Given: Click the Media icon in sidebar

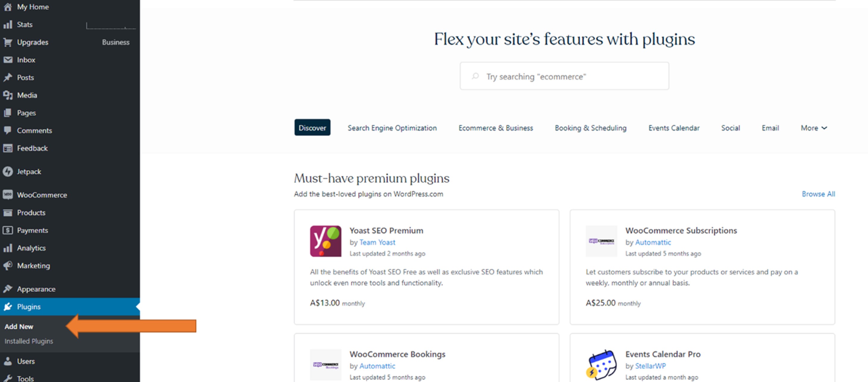Looking at the screenshot, I should point(8,95).
